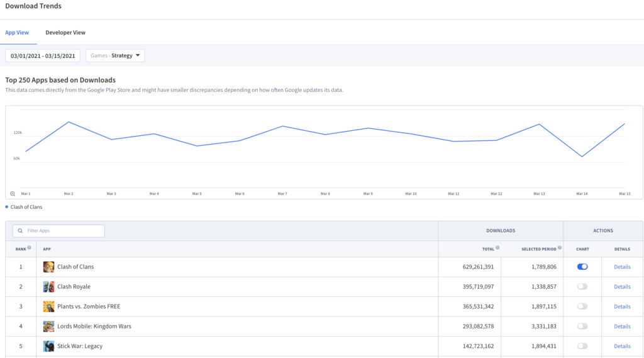Enable chart toggle for Stick War: Legacy
The height and width of the screenshot is (358, 644).
coord(582,346)
